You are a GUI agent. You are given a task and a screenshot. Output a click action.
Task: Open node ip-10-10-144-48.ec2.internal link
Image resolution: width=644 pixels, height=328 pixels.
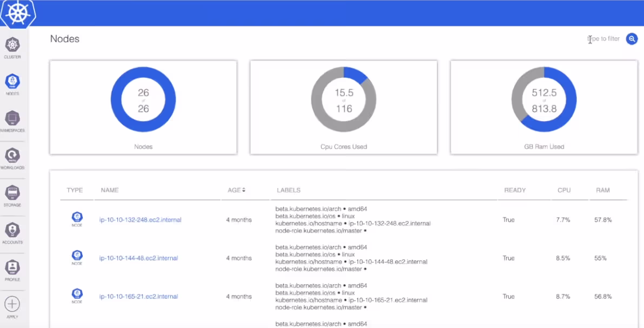pyautogui.click(x=138, y=258)
